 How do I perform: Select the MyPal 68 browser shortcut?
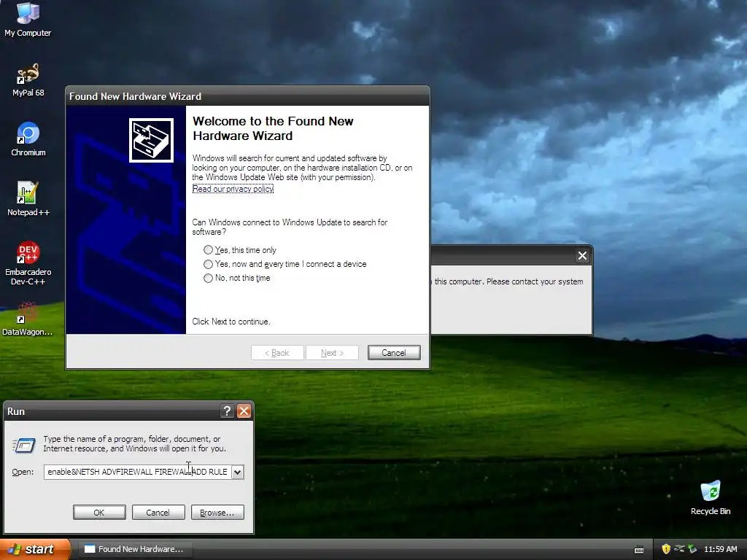28,79
